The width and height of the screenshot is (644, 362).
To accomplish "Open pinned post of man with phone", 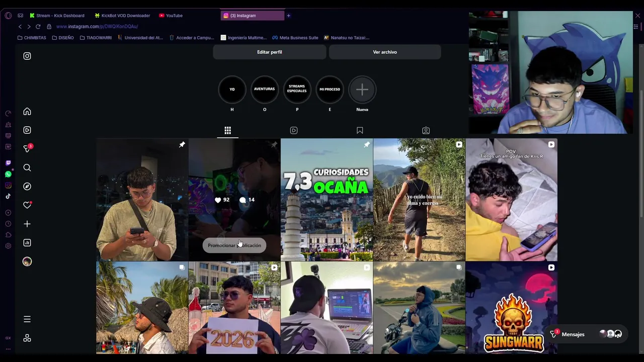I will [142, 200].
